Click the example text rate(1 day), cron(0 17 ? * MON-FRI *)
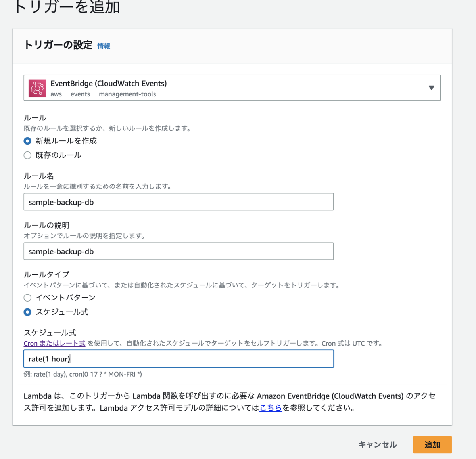 click(88, 374)
